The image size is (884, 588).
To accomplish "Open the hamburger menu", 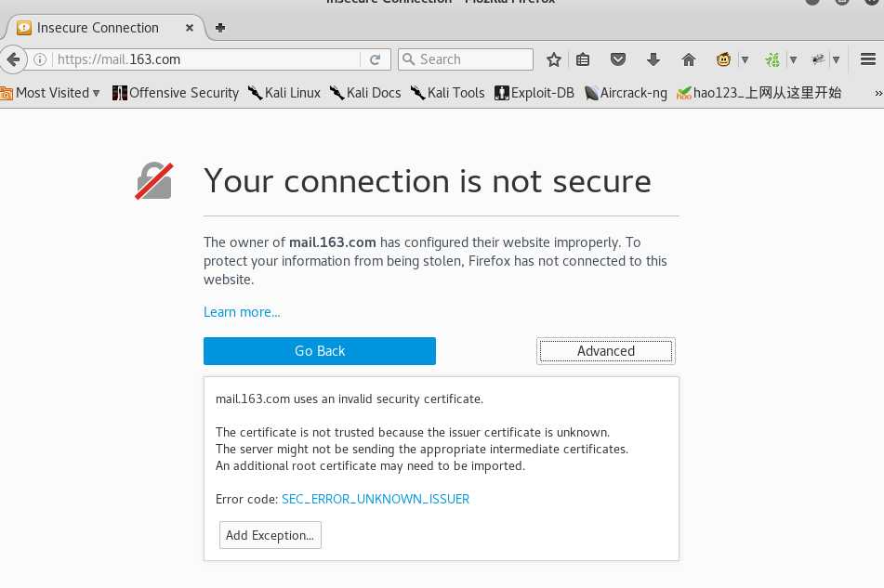I will click(868, 59).
